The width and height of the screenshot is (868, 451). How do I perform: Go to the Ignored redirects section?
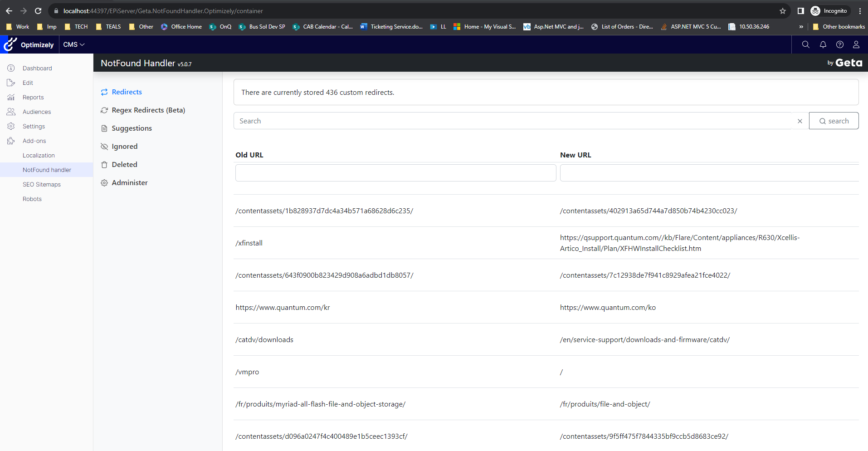(x=124, y=147)
